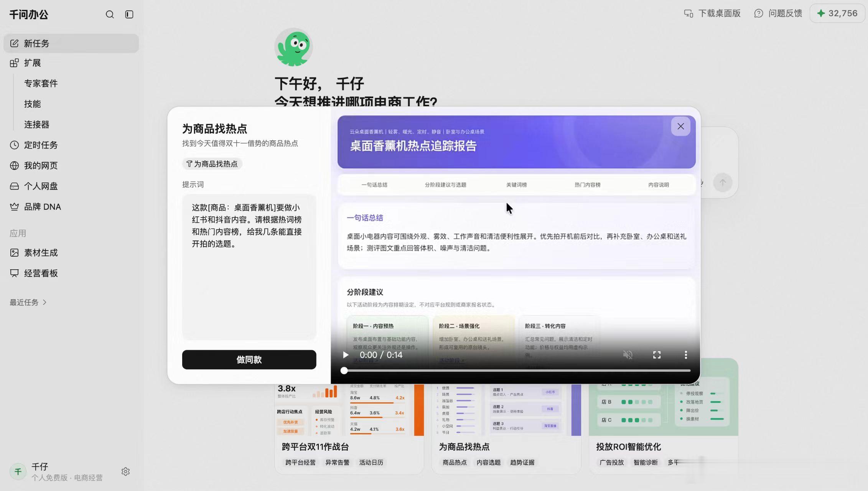This screenshot has height=491, width=868.
Task: Open 技能 under extensions
Action: 32,104
